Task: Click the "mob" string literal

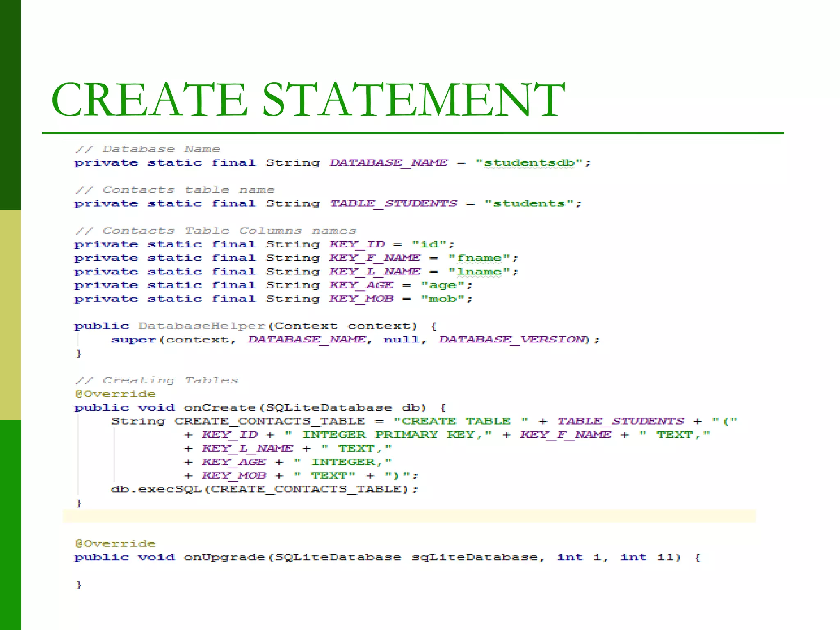Action: 443,299
